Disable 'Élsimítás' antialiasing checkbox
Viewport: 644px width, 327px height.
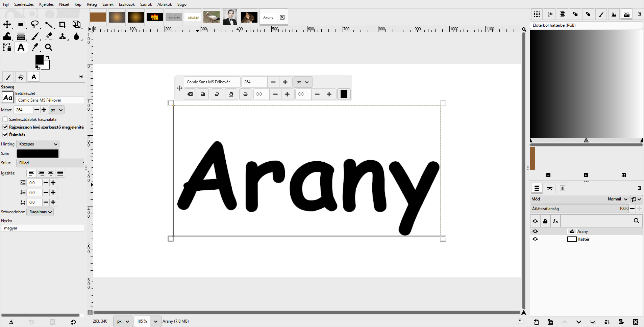point(5,135)
